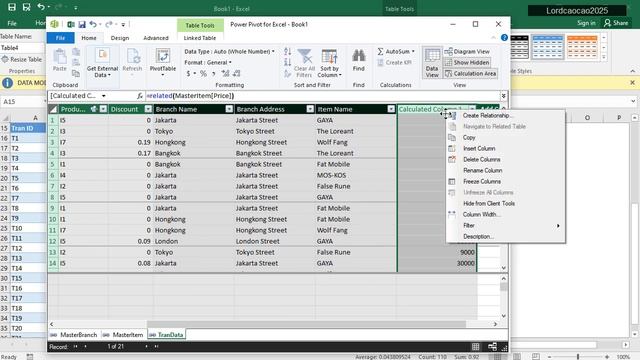Open the Item Name column filter dropdown
The width and height of the screenshot is (640, 360).
(x=391, y=109)
